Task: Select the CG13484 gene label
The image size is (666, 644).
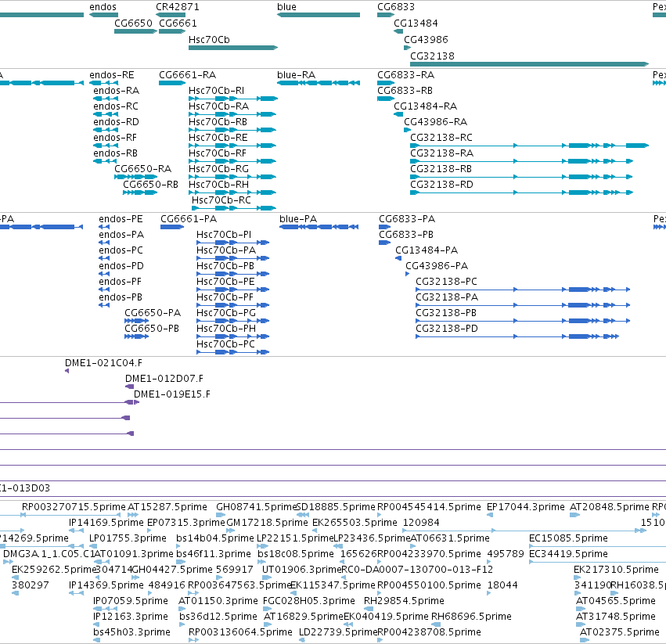Action: [416, 23]
